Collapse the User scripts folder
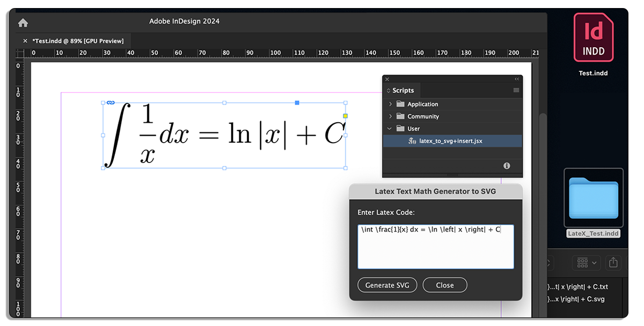Screen dimensions: 644x326 [x=390, y=129]
